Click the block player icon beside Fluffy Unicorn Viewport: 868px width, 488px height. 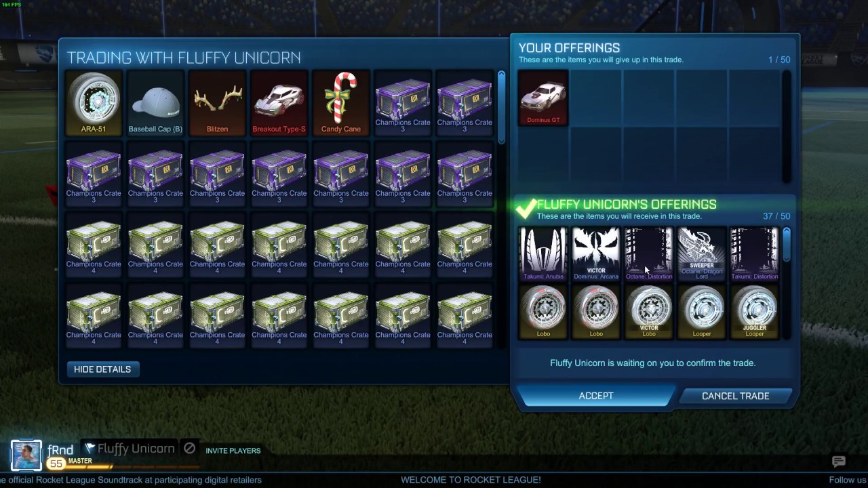pyautogui.click(x=190, y=449)
